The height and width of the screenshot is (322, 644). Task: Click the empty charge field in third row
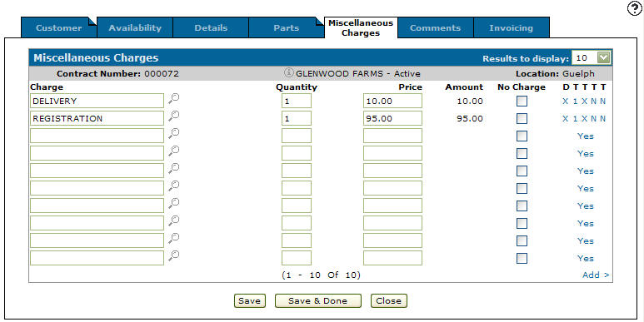pyautogui.click(x=97, y=136)
